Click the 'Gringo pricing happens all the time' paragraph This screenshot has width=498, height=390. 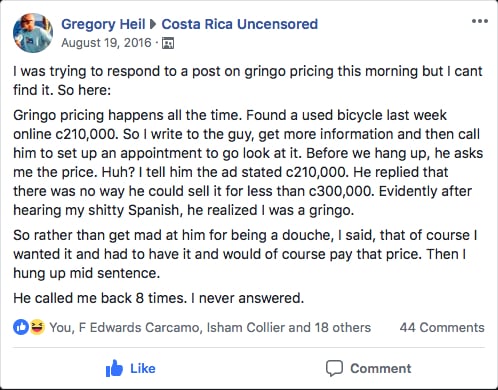point(248,163)
